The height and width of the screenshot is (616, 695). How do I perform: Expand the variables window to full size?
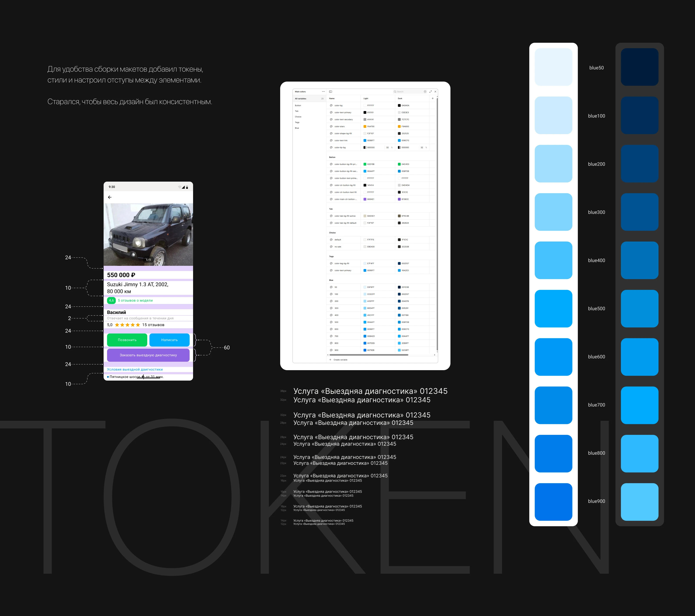click(x=430, y=92)
